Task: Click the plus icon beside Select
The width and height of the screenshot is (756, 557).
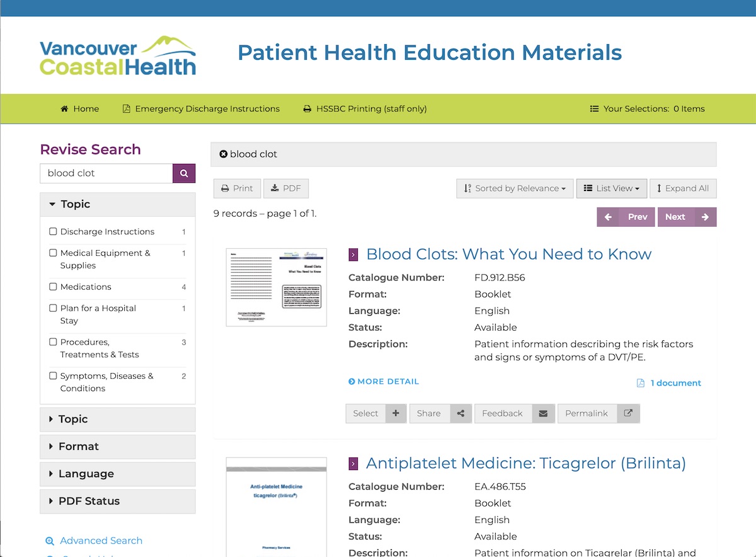Action: pos(396,413)
